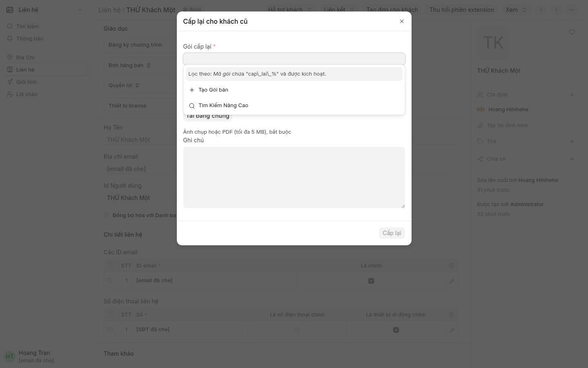
Task: Select Liên hệ sidebar item
Action: 45,70
